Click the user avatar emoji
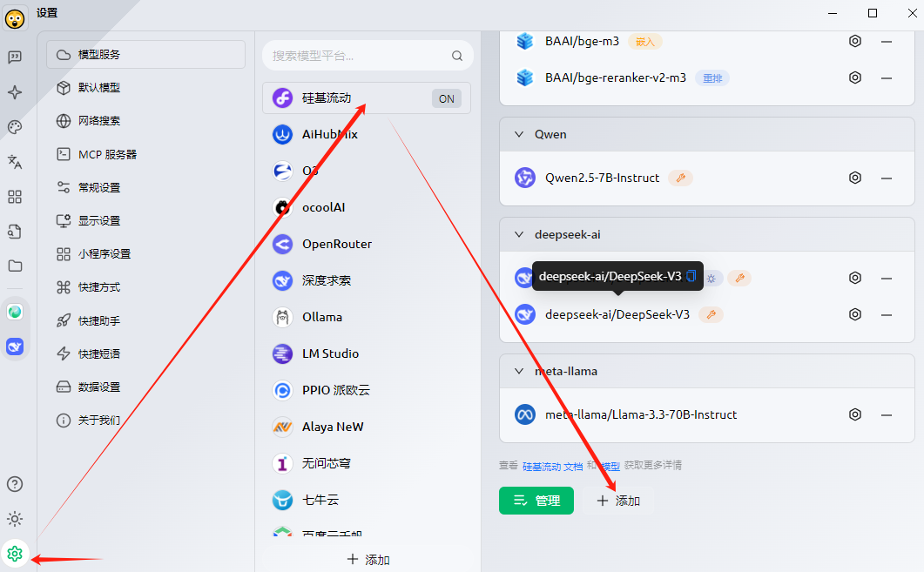 (15, 19)
